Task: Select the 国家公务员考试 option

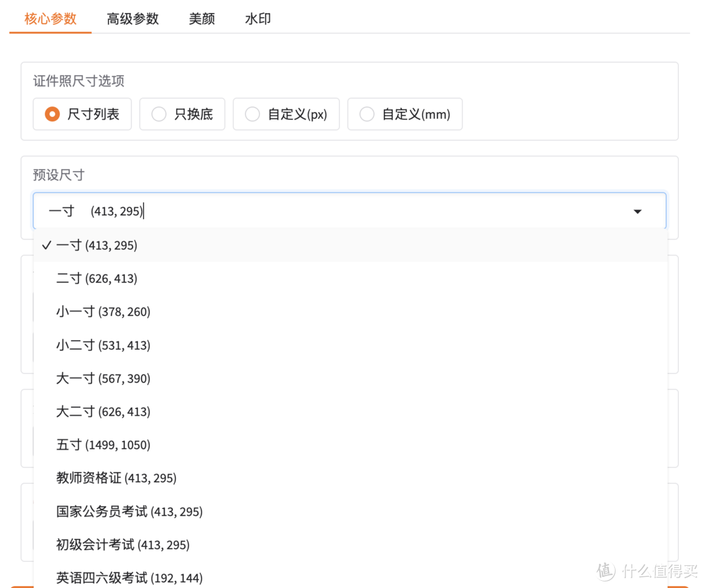Action: click(x=129, y=511)
